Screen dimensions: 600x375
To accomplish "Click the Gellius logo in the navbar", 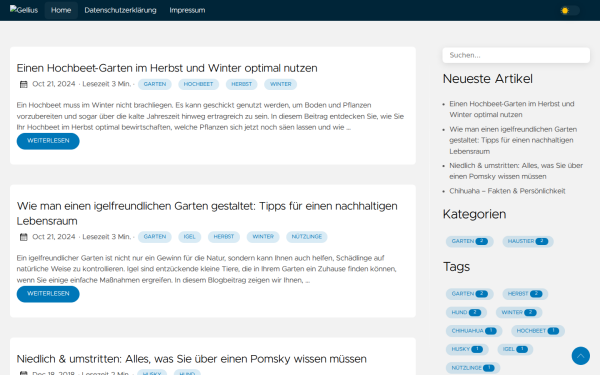I will coord(24,10).
